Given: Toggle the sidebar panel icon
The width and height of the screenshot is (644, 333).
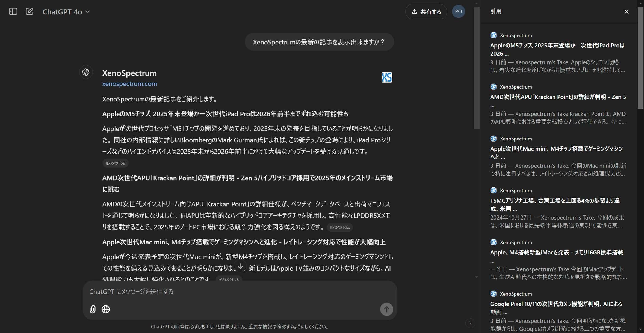Looking at the screenshot, I should click(13, 11).
